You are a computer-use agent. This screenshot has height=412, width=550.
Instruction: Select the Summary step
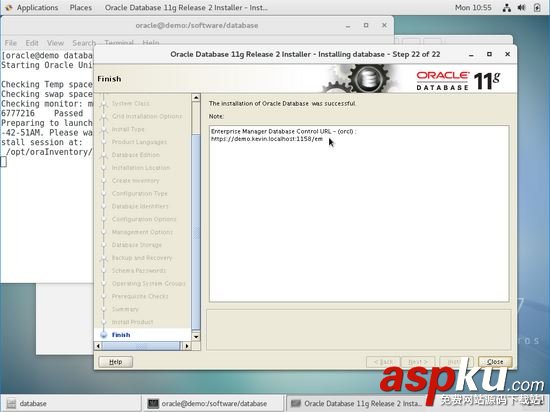tap(125, 309)
